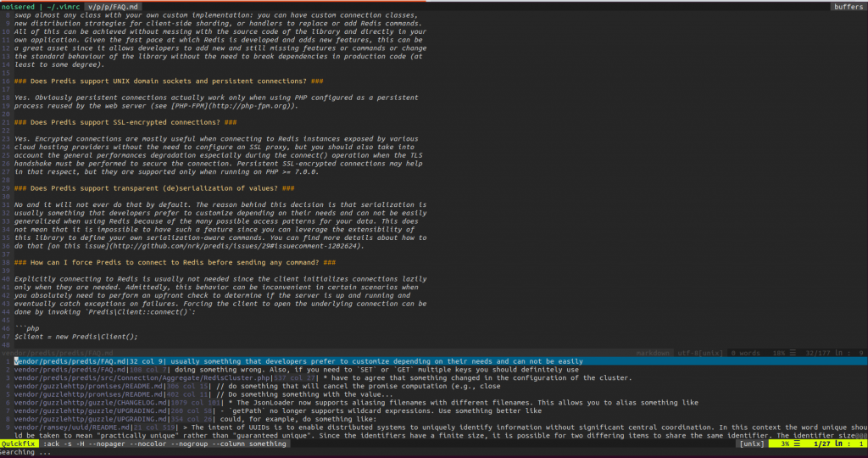Open promises/README.md line 306 quickfix entry
868x458 pixels.
point(258,386)
